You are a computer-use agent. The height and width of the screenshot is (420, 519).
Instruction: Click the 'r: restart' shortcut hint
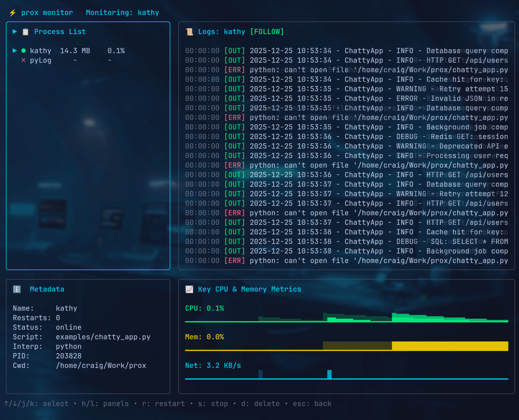tap(163, 404)
